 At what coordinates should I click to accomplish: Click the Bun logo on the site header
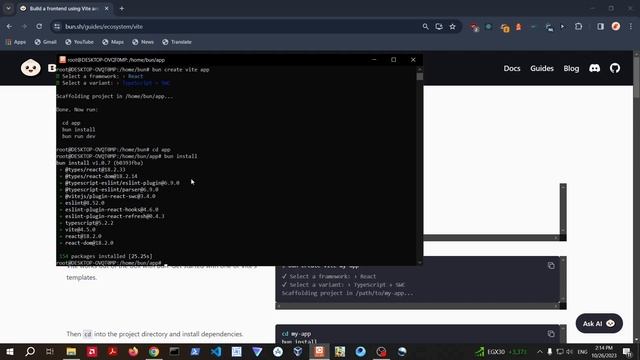[x=31, y=68]
